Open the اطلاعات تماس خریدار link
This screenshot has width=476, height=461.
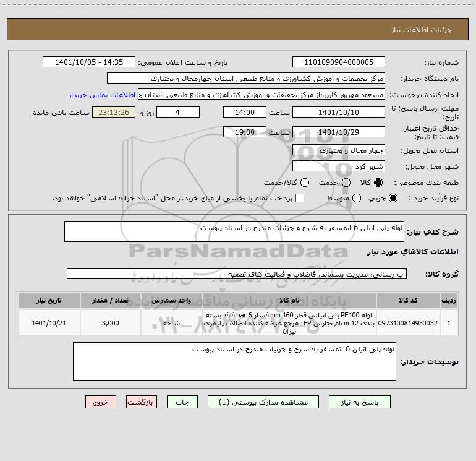[x=102, y=95]
